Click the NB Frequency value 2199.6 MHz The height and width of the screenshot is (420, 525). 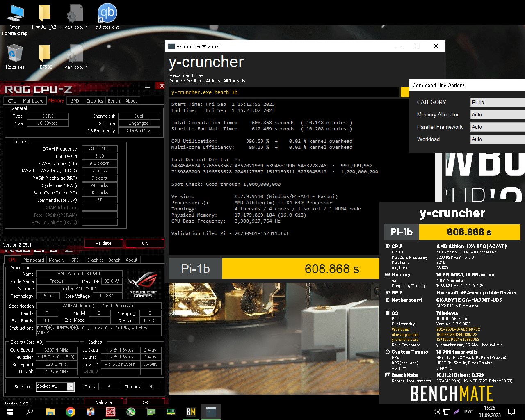(x=139, y=131)
